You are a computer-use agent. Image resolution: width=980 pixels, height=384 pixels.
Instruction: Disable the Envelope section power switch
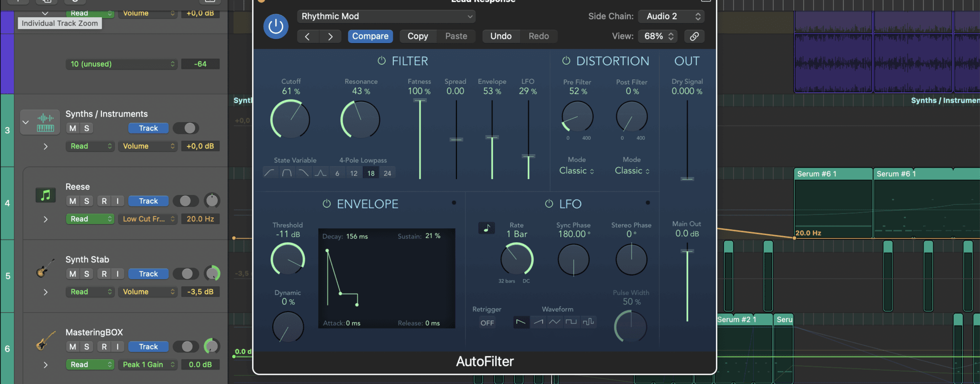pyautogui.click(x=327, y=204)
